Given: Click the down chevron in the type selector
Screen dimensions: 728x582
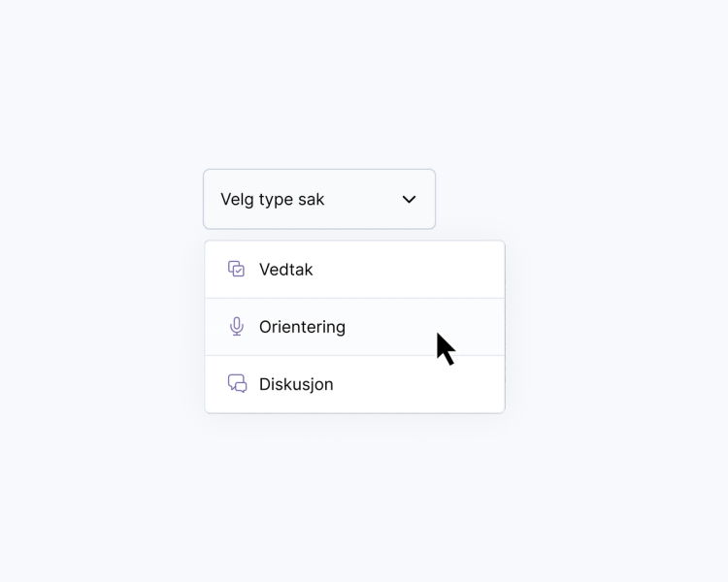Looking at the screenshot, I should tap(409, 200).
